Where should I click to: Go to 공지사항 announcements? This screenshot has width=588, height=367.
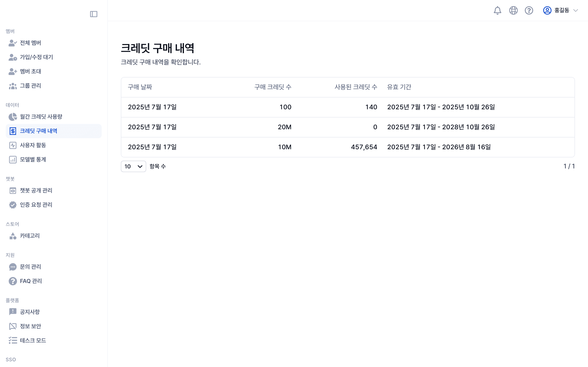29,312
